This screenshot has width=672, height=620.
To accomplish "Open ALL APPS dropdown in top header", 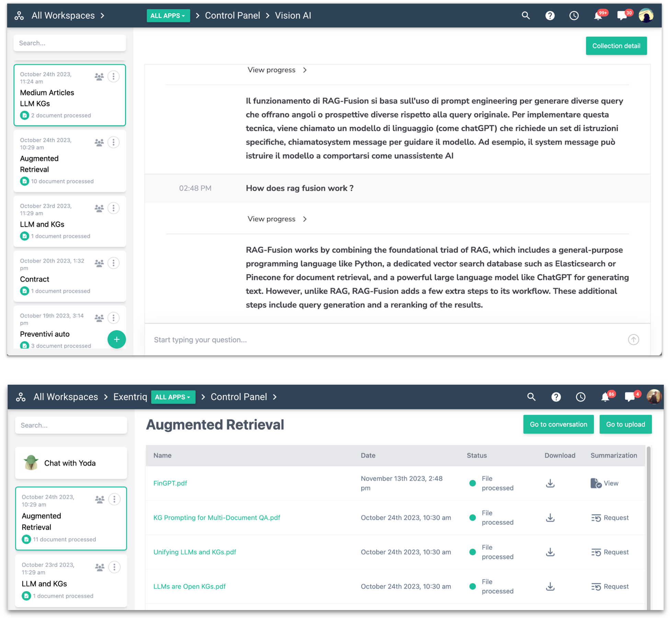I will coord(168,16).
